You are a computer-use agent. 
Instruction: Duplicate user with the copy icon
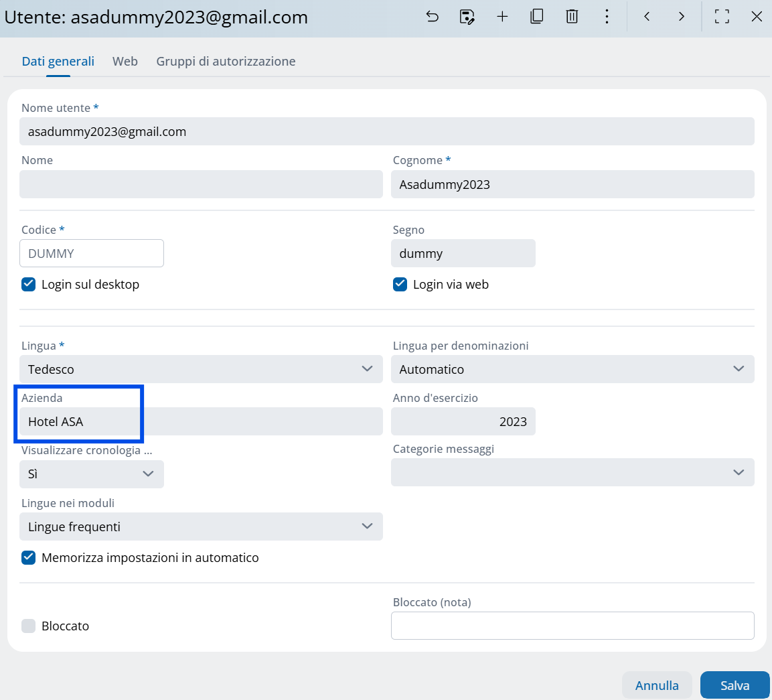[536, 17]
